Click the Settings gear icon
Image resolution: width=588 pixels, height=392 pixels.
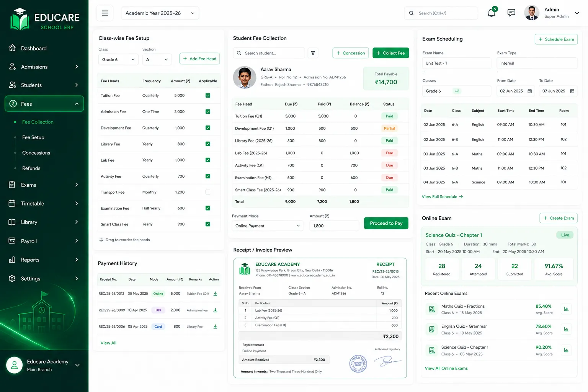point(12,278)
